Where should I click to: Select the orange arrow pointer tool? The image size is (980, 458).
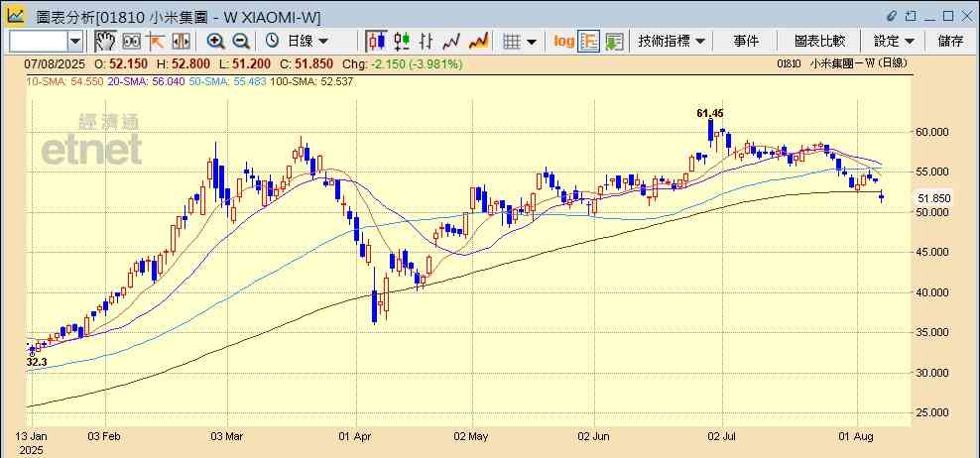pos(155,42)
